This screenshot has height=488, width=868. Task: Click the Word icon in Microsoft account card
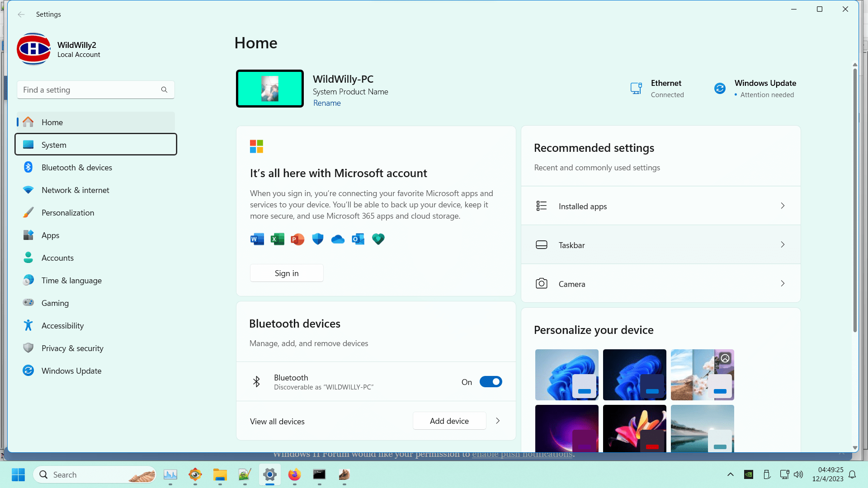[x=257, y=239]
